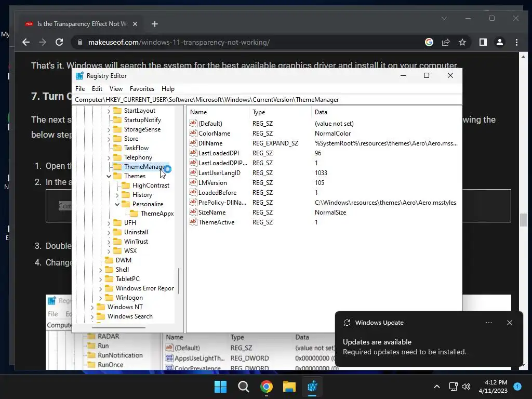The width and height of the screenshot is (532, 399).
Task: Sort values by Type column
Action: coord(280,112)
